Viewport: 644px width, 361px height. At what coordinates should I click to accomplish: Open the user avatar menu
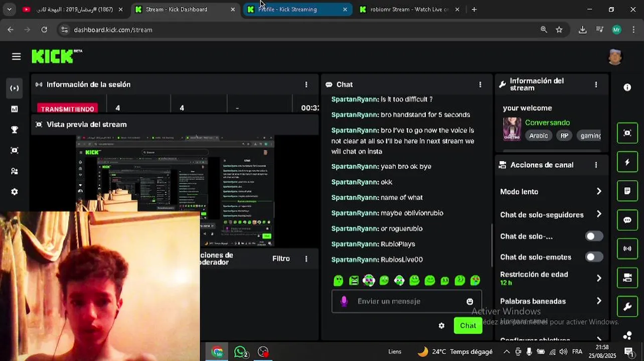tap(615, 57)
